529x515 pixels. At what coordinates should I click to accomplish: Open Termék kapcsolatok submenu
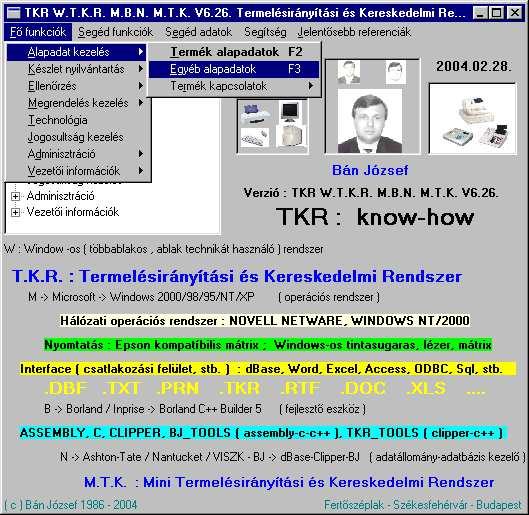tap(234, 86)
